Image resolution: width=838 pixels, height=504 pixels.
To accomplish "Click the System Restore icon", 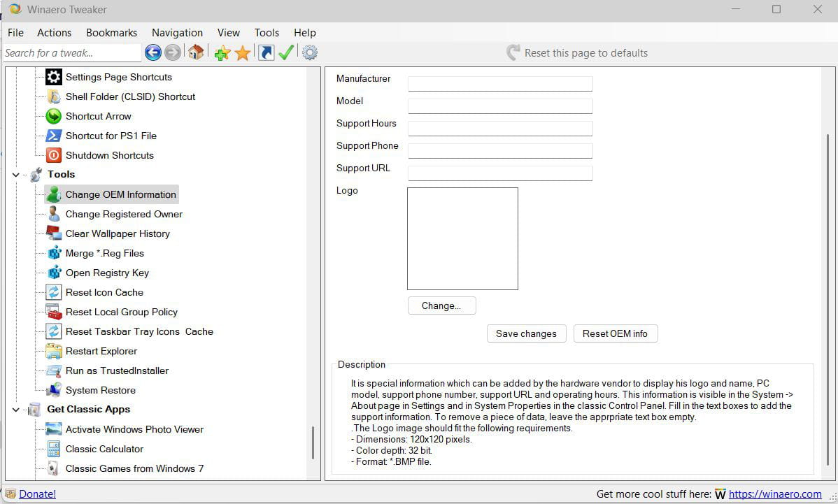I will 53,390.
